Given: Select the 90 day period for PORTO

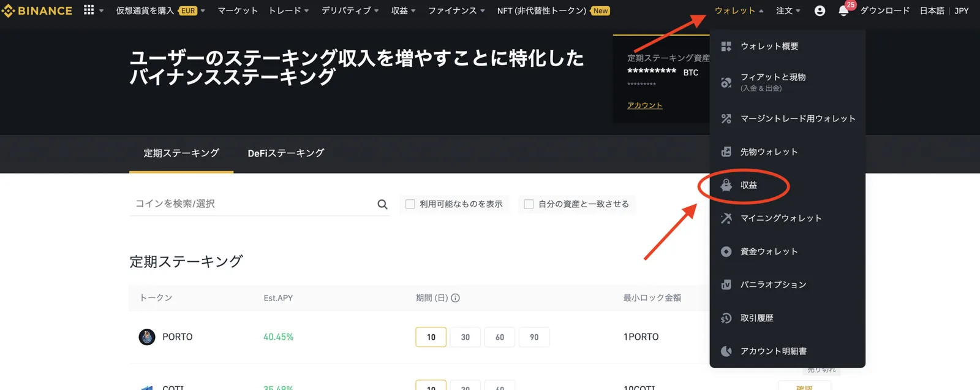Looking at the screenshot, I should click(534, 337).
